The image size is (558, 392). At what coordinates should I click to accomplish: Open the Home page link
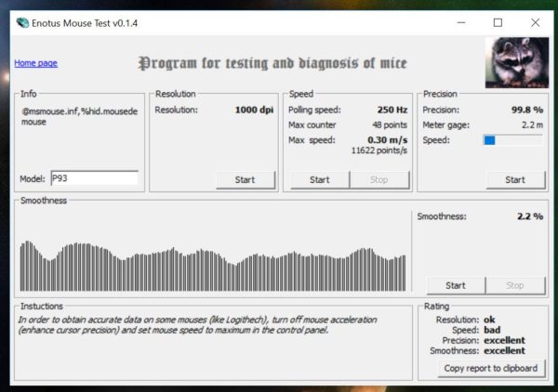click(35, 63)
